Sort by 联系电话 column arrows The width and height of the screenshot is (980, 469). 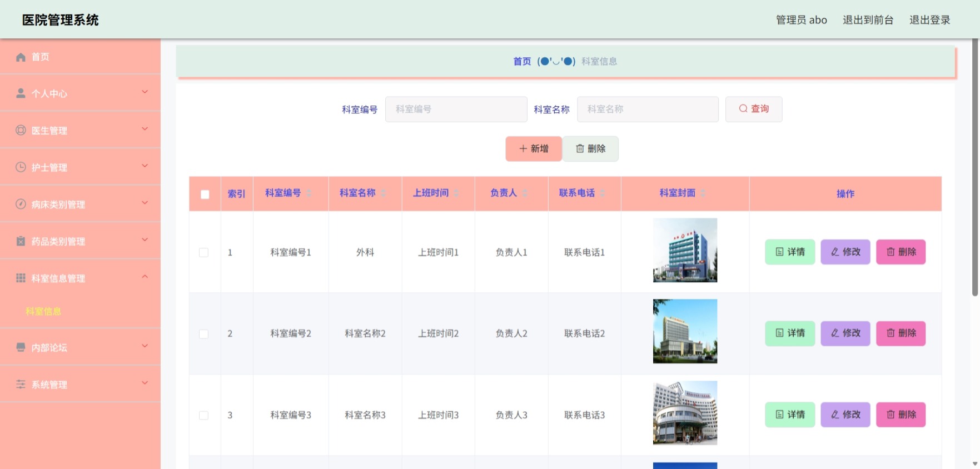[603, 193]
